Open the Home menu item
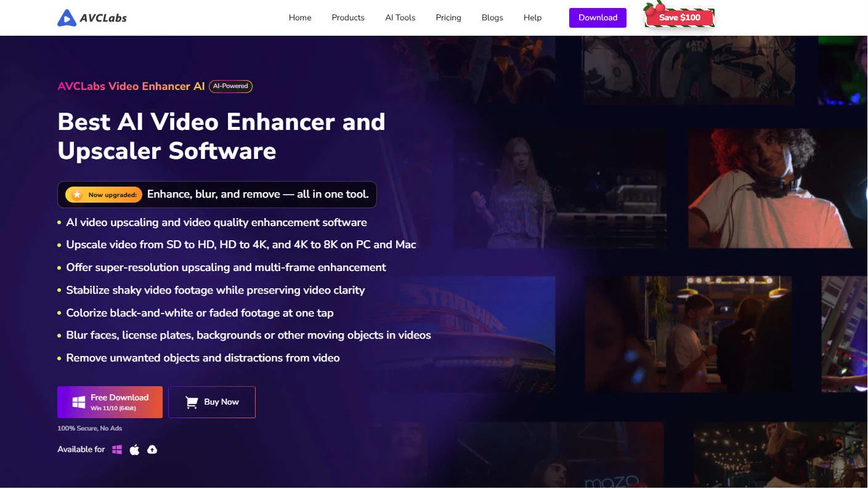This screenshot has height=489, width=868. (300, 17)
